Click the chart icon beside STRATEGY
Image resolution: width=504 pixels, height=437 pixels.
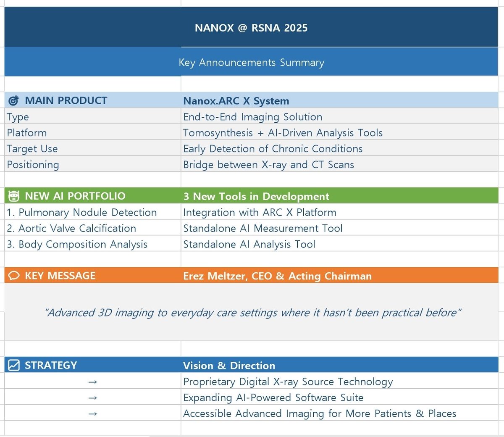(x=14, y=365)
